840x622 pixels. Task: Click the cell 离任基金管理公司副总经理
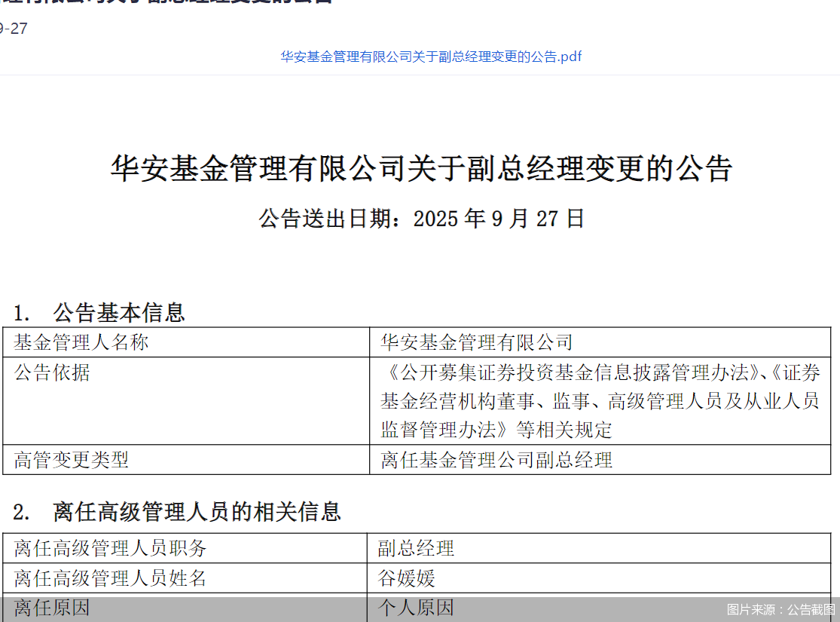click(x=496, y=460)
